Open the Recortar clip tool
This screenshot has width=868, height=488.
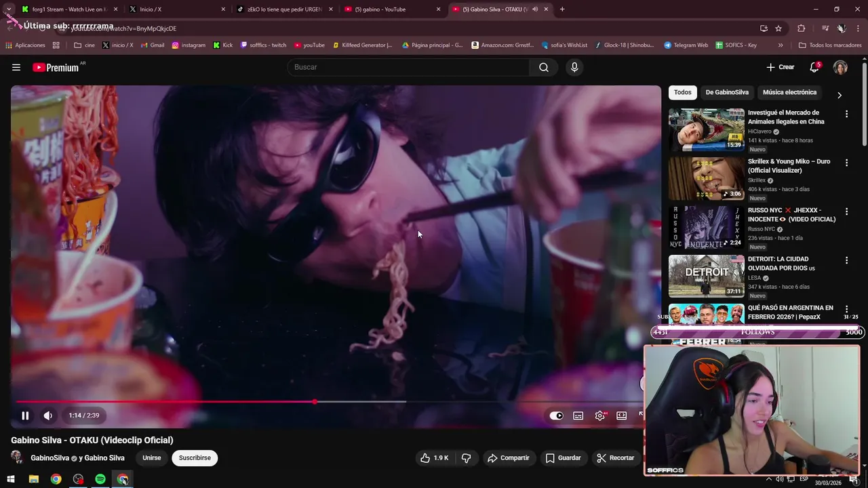(x=616, y=458)
